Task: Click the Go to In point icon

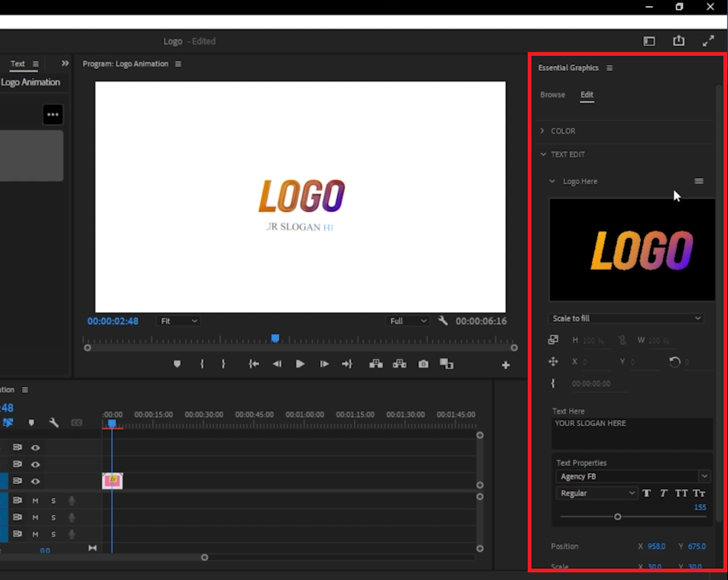Action: pos(254,364)
